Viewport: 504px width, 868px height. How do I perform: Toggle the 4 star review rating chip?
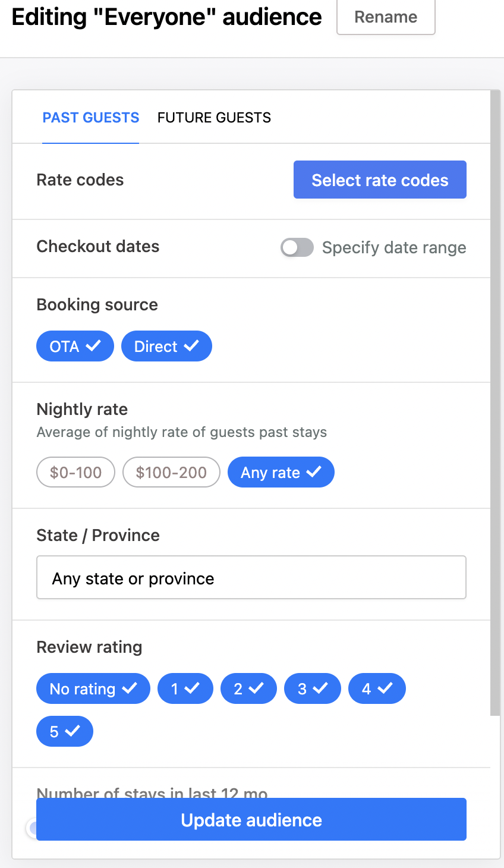click(x=377, y=688)
